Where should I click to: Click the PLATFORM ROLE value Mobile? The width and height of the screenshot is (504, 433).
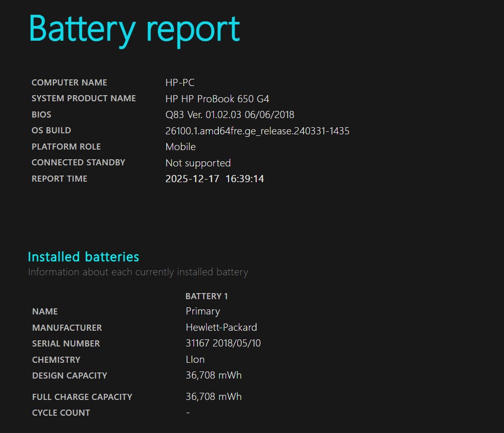click(x=180, y=147)
